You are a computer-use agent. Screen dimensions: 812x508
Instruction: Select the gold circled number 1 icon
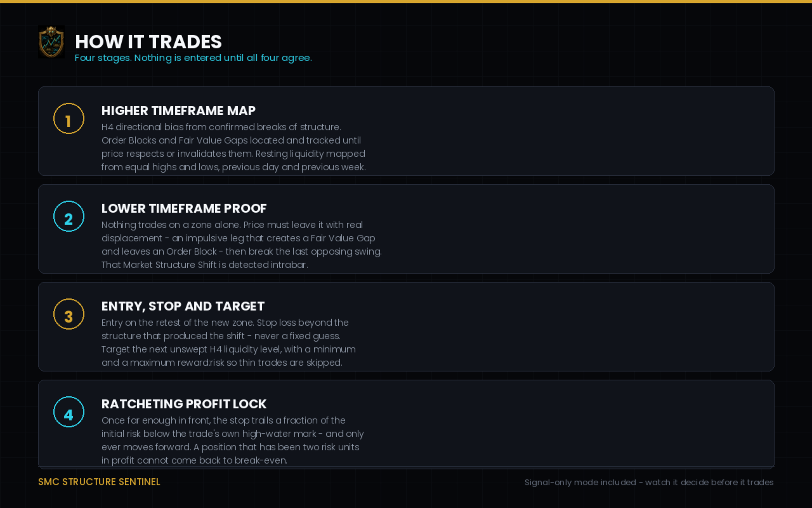tap(69, 119)
